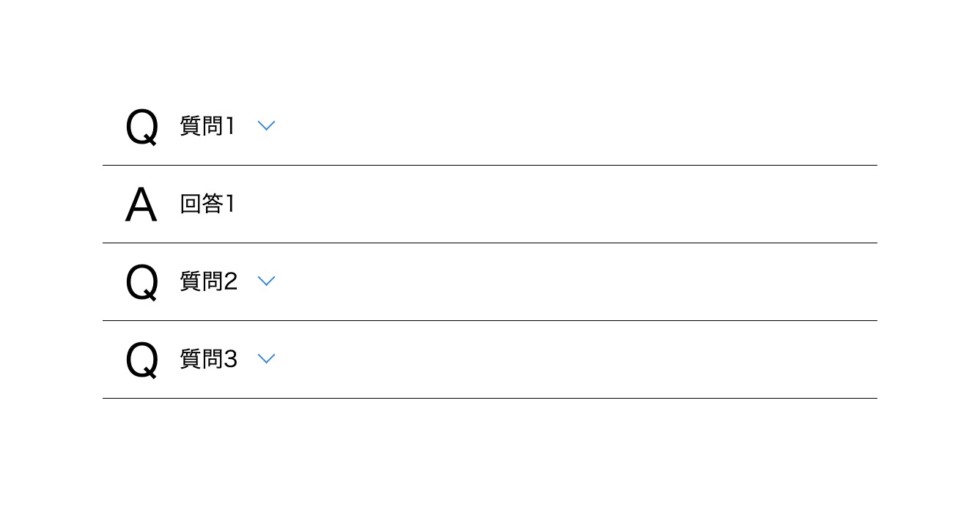Click the divider line under 質問2 row
The height and width of the screenshot is (513, 980).
[490, 320]
